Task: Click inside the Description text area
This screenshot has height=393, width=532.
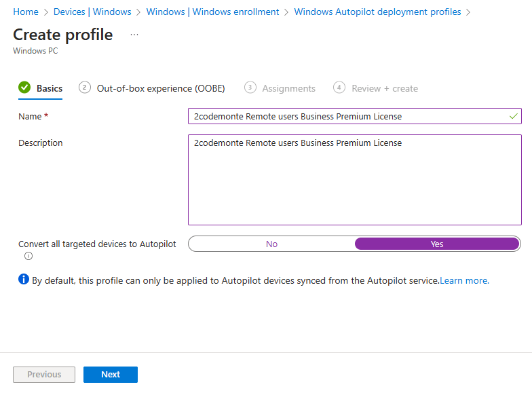Action: (354, 180)
